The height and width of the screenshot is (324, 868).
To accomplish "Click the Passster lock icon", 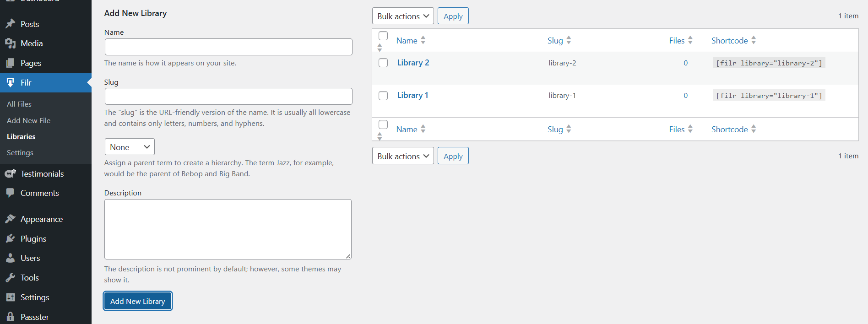I will pos(10,317).
